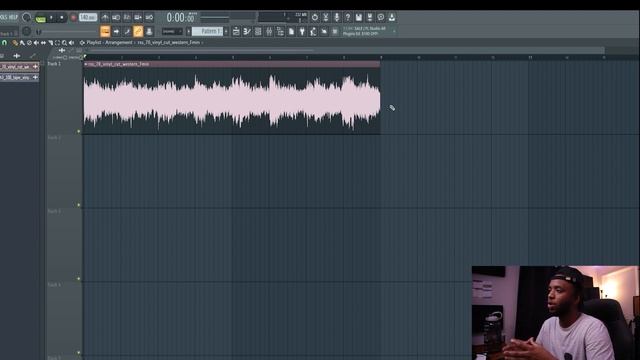This screenshot has height=360, width=640.
Task: Select the playlist Zoom magnifier tool
Action: tap(64, 42)
